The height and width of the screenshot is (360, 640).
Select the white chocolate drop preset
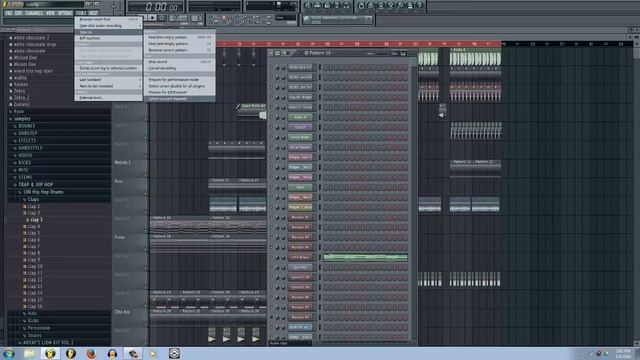(35, 44)
